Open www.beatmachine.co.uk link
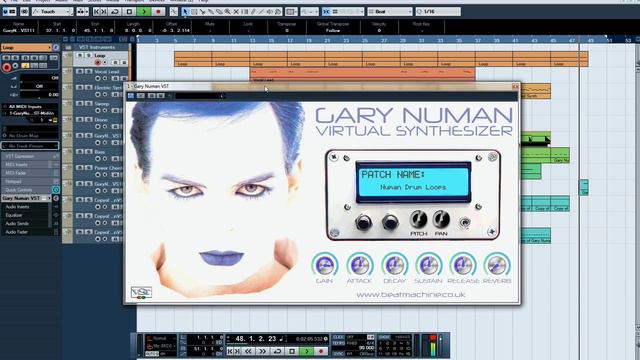 point(411,295)
